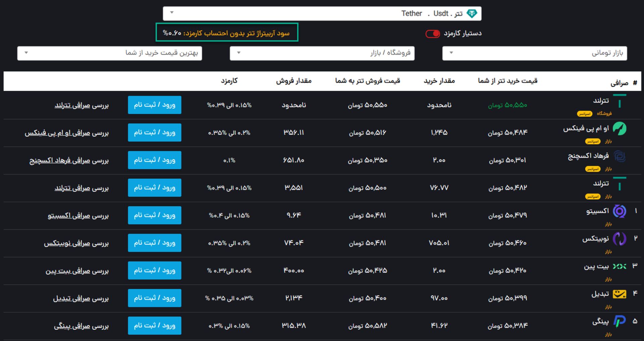The image size is (644, 341).
Task: Click Bitpin fee range 0.06% to 0.32%
Action: tap(229, 271)
